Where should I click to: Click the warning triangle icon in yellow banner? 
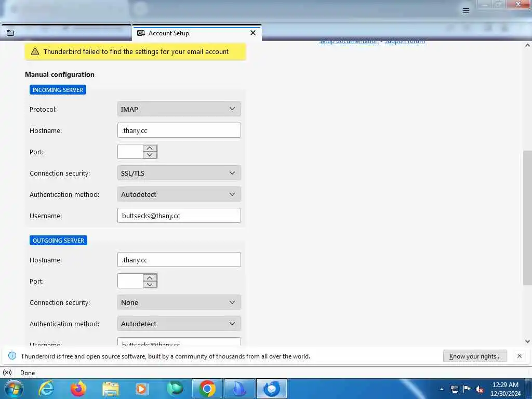(35, 51)
